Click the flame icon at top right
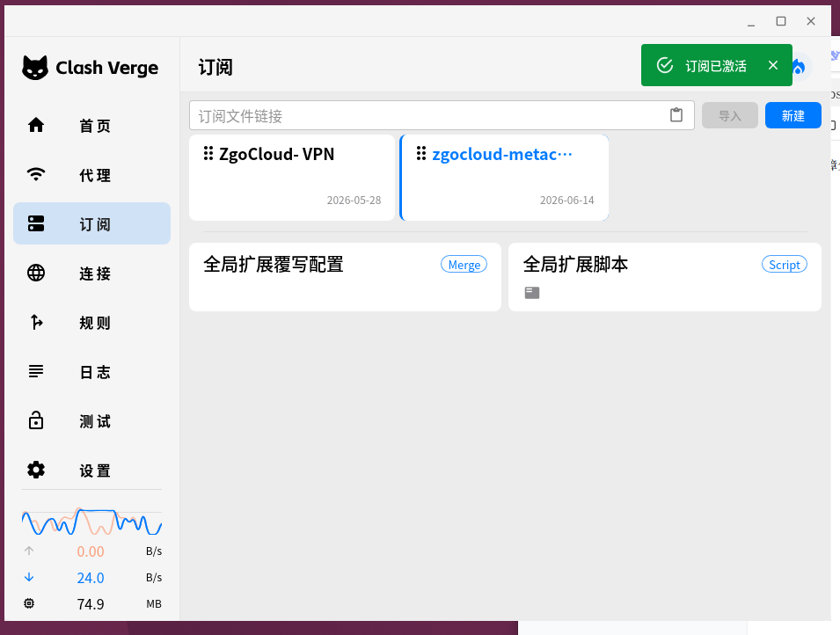840x635 pixels. 800,67
